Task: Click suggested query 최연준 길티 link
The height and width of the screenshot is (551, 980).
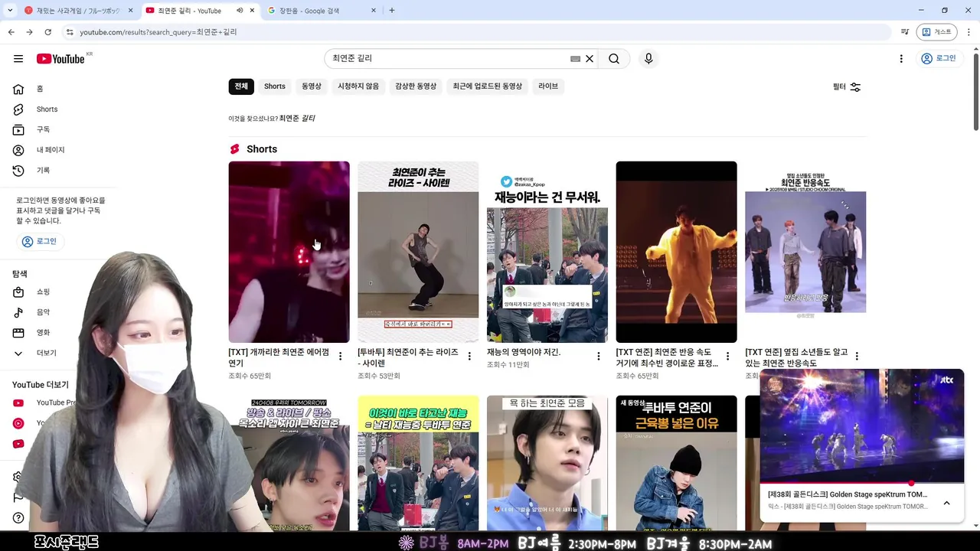Action: 297,119
